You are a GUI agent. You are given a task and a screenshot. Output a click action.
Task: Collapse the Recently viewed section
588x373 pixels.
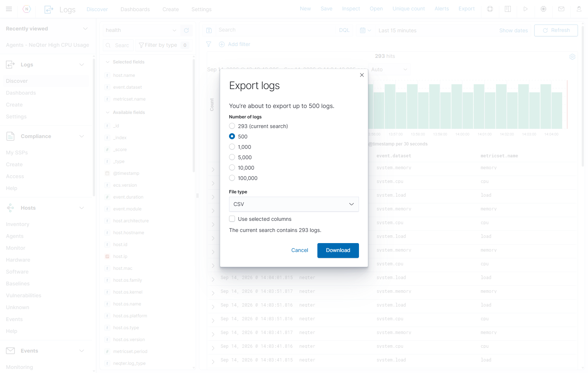click(x=85, y=29)
